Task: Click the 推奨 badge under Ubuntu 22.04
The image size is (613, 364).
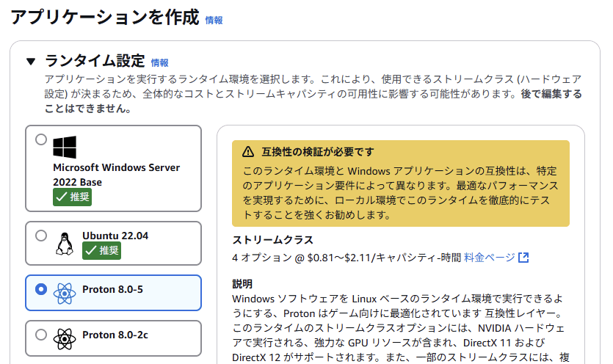Action: (x=101, y=250)
